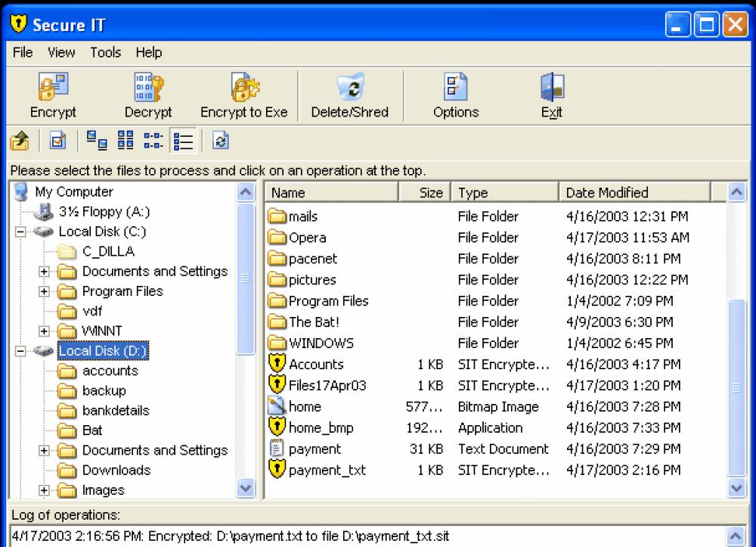Switch to List view
756x547 pixels.
pyautogui.click(x=153, y=141)
